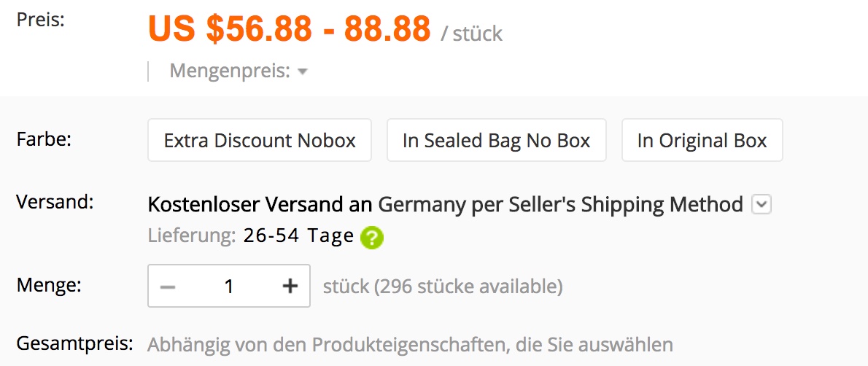This screenshot has height=366, width=868.
Task: Click the Menge label
Action: [x=49, y=284]
